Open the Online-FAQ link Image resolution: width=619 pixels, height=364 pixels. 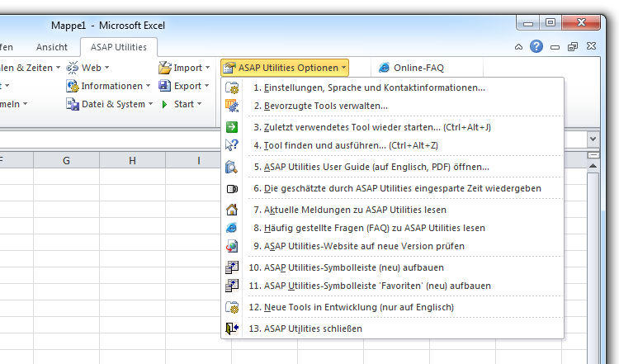(x=411, y=68)
